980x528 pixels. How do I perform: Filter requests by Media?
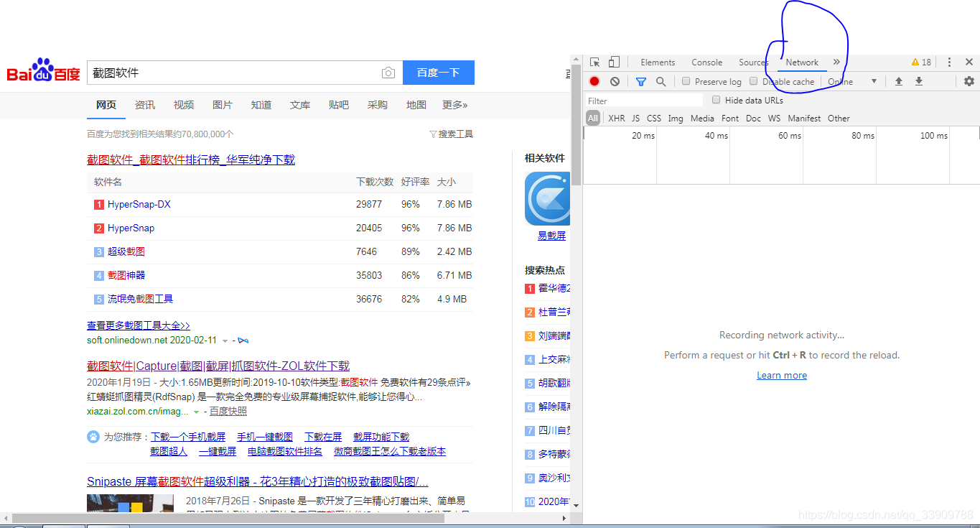tap(702, 119)
